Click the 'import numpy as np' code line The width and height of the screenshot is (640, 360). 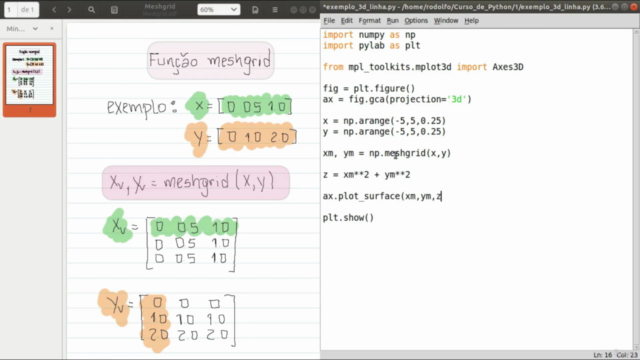369,35
